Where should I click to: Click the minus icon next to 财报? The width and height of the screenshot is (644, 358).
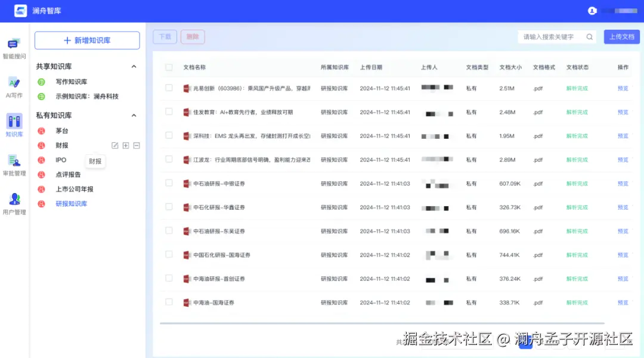pyautogui.click(x=137, y=145)
